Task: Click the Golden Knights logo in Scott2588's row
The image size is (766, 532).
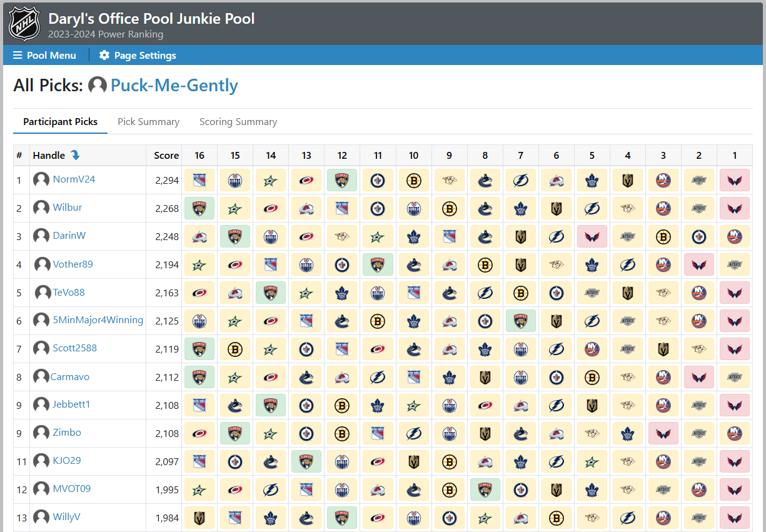Action: [663, 349]
